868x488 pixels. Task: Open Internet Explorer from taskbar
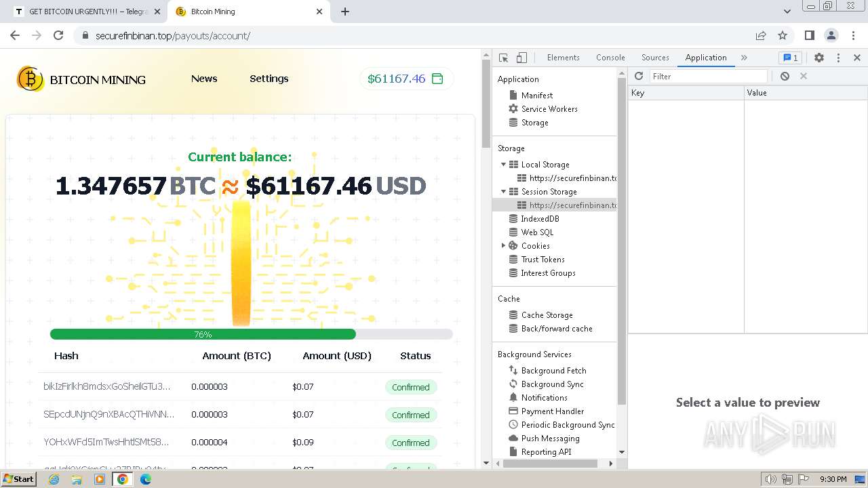[54, 479]
